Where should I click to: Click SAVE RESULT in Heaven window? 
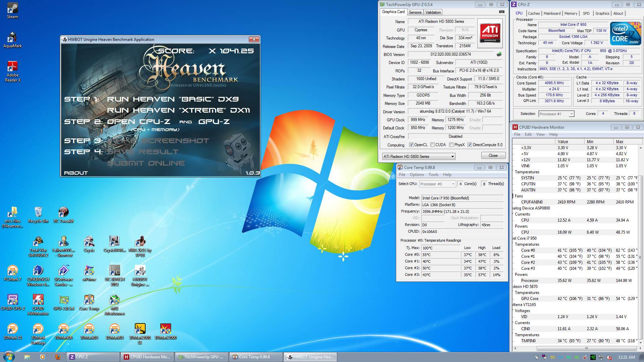143,152
